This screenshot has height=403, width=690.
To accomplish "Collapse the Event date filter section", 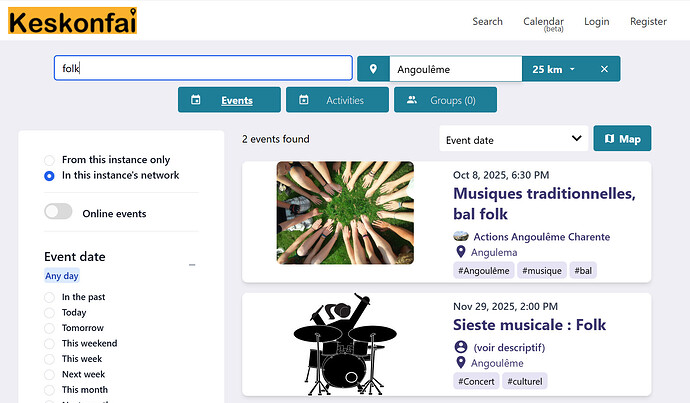I will [192, 265].
